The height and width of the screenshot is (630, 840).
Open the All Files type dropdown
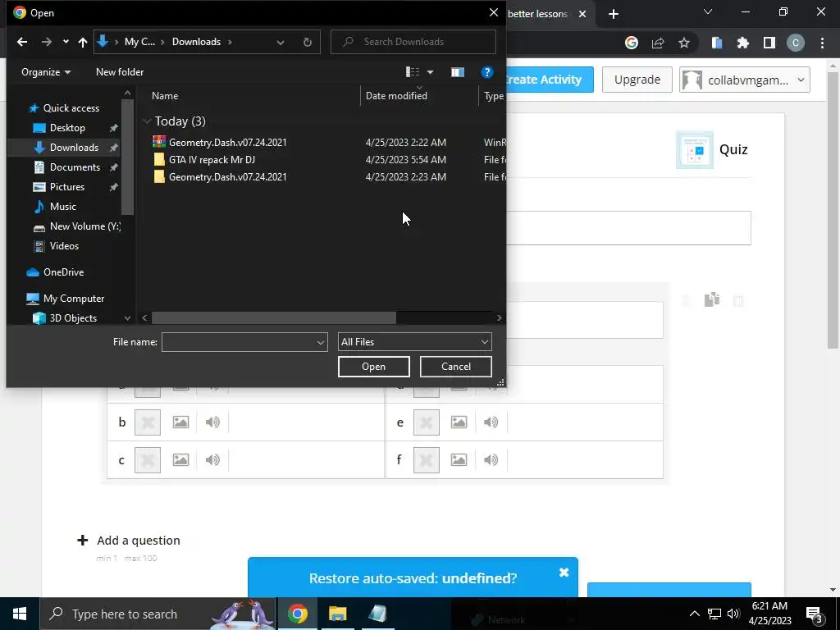pos(414,342)
